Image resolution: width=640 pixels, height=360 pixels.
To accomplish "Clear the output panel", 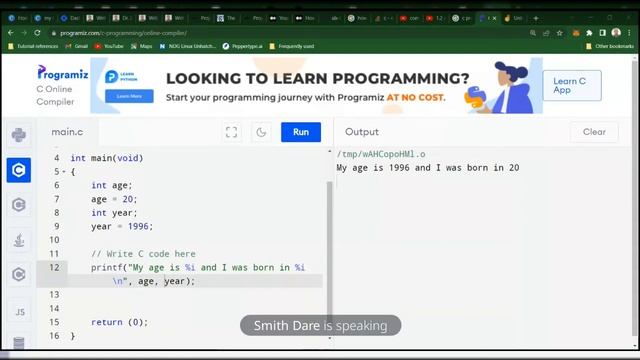I will pos(594,132).
